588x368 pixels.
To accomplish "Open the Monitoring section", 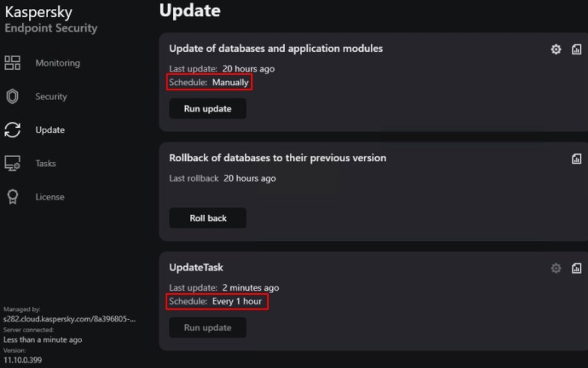I will [x=58, y=63].
